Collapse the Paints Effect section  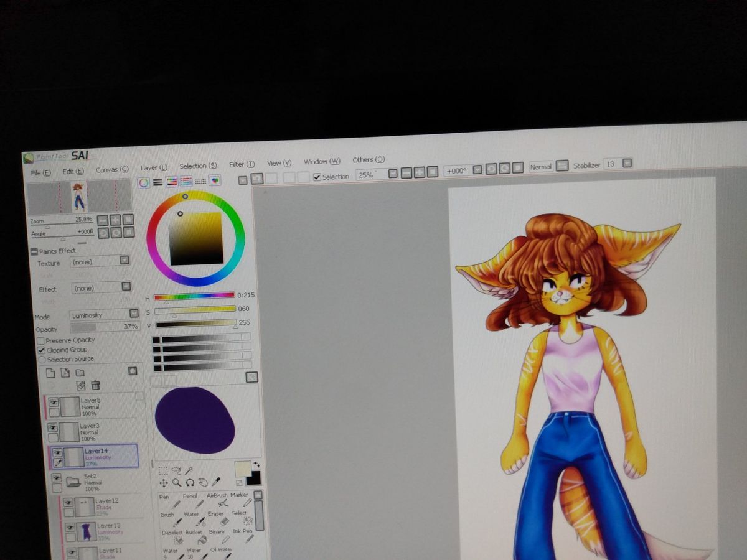[x=34, y=251]
